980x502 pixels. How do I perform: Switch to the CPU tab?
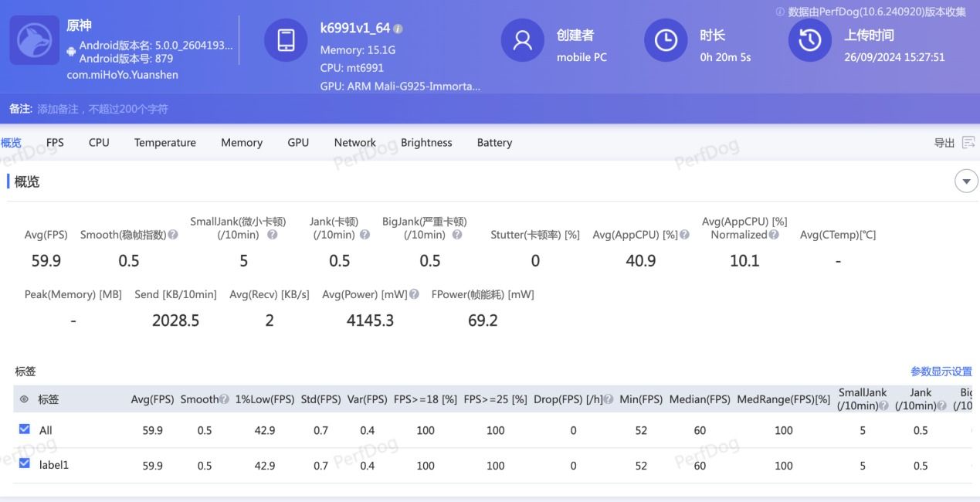pyautogui.click(x=99, y=142)
